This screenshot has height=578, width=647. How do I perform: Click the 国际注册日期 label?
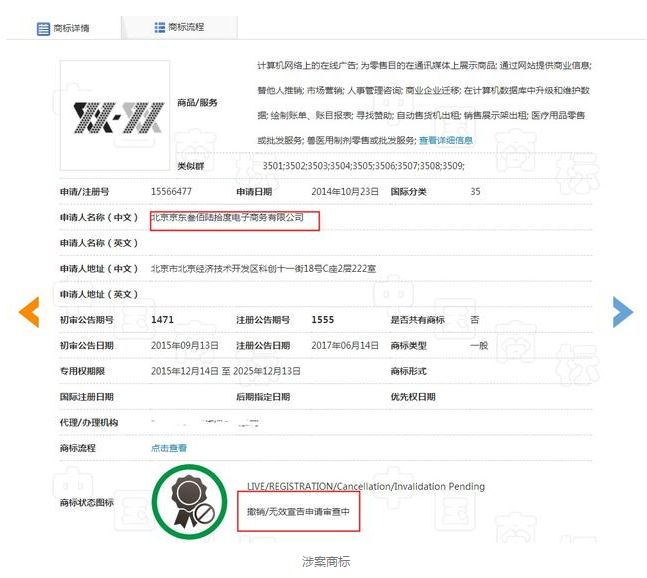coord(87,397)
